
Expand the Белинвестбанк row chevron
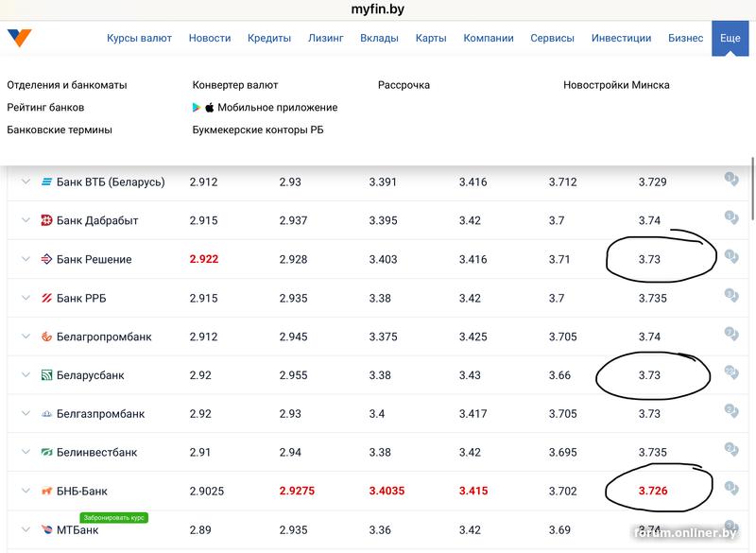pyautogui.click(x=26, y=453)
